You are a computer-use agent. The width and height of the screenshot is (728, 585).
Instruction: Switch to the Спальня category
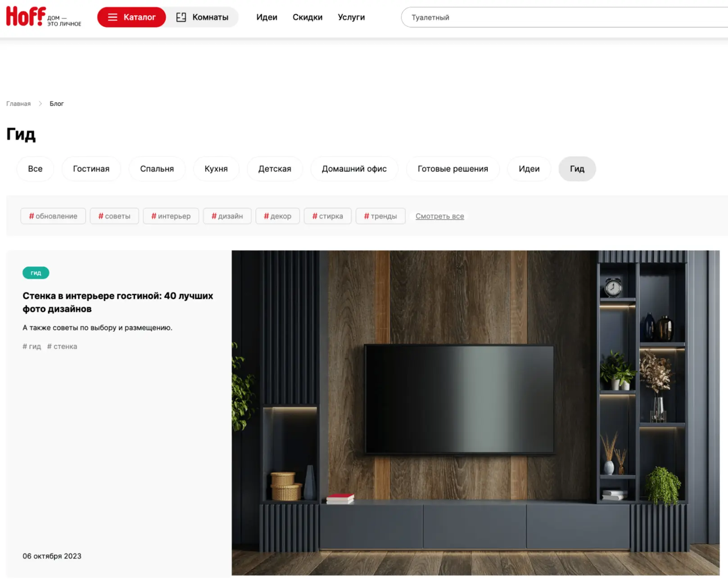coord(157,169)
